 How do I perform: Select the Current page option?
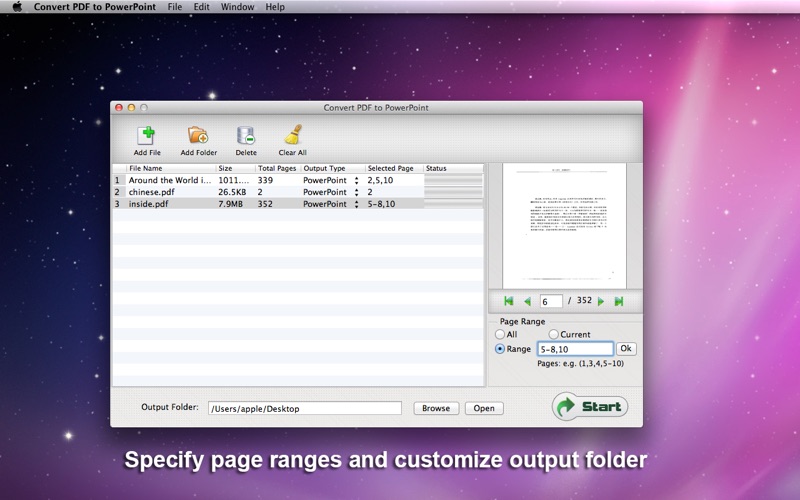[x=554, y=334]
